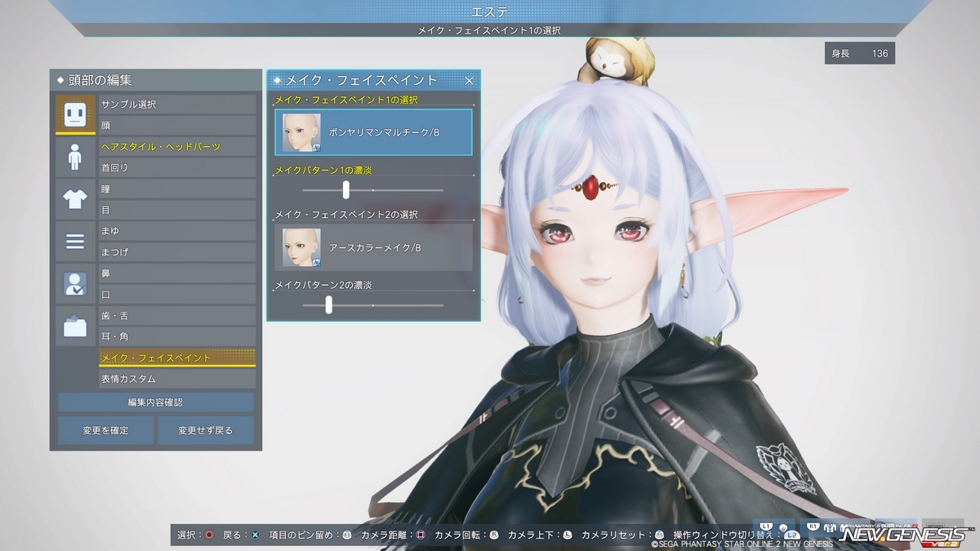
Task: Click 変更せず戻る to discard changes
Action: (206, 430)
